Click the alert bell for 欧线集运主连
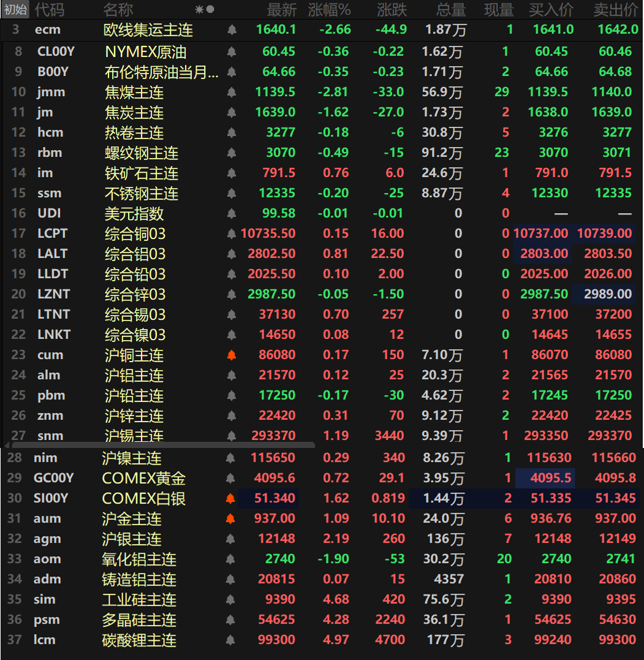This screenshot has width=644, height=660. coord(230,29)
